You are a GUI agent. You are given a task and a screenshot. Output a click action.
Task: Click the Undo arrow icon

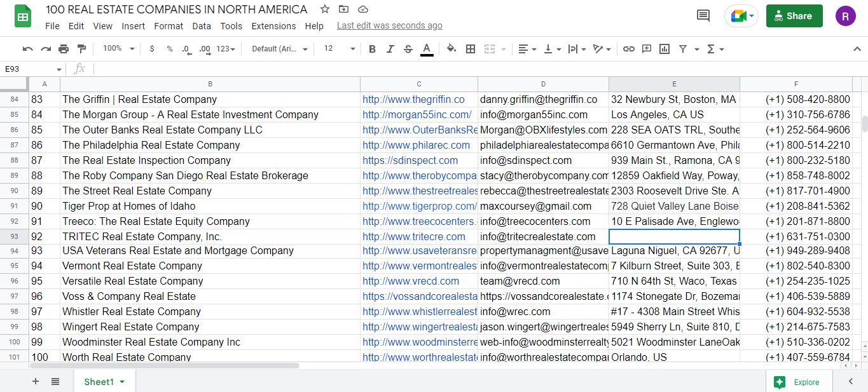tap(27, 49)
